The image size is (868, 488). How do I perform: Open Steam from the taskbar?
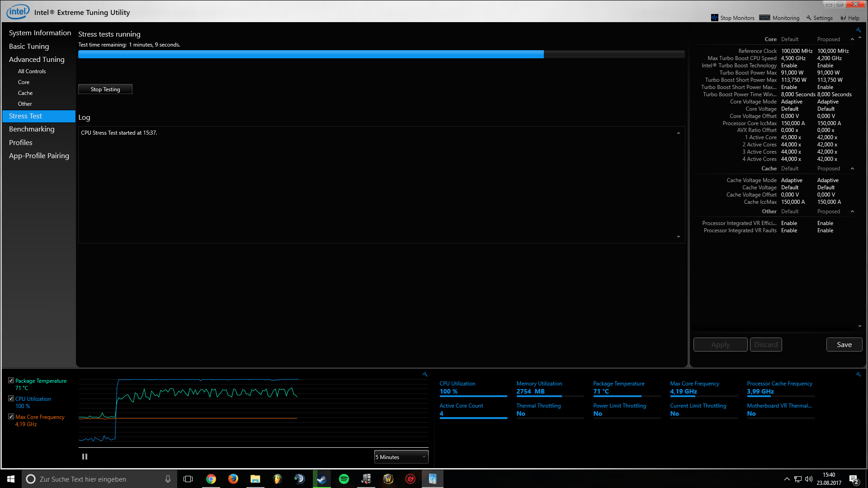pyautogui.click(x=321, y=479)
